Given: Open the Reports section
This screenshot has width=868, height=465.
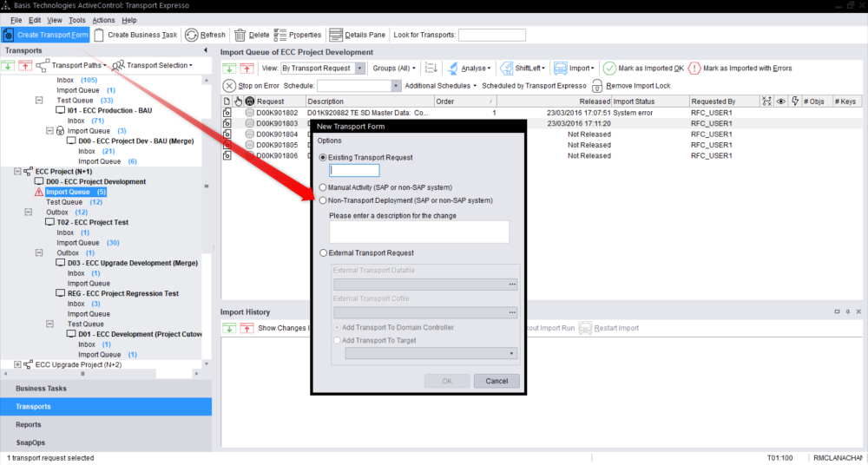Looking at the screenshot, I should 106,424.
